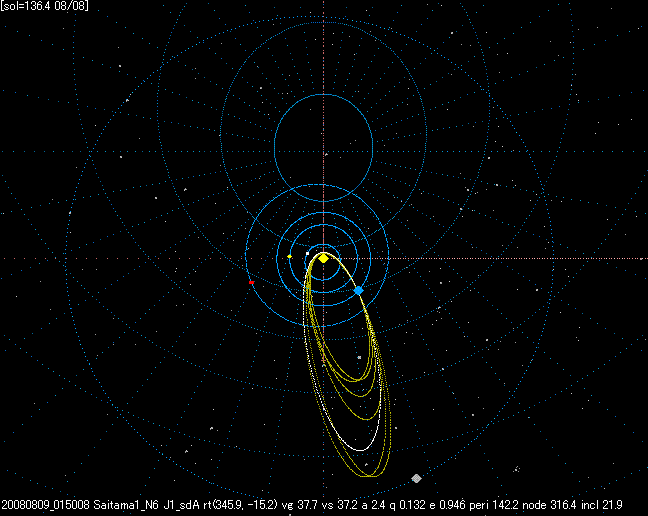Click the 20080809_015008 timestamp text
This screenshot has width=648, height=516.
pyautogui.click(x=45, y=505)
